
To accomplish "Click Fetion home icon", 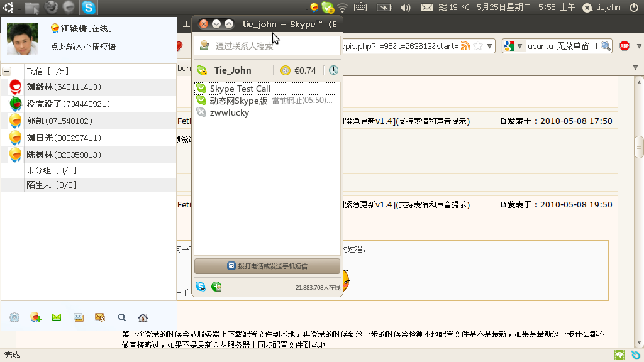I will tap(143, 317).
